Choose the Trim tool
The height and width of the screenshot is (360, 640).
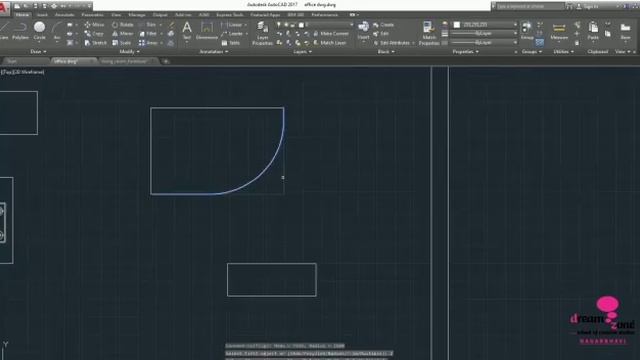point(148,25)
